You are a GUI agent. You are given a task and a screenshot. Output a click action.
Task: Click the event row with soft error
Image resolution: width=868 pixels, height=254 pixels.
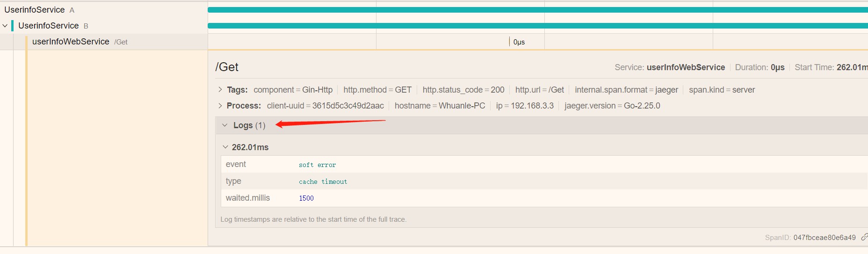pyautogui.click(x=317, y=165)
